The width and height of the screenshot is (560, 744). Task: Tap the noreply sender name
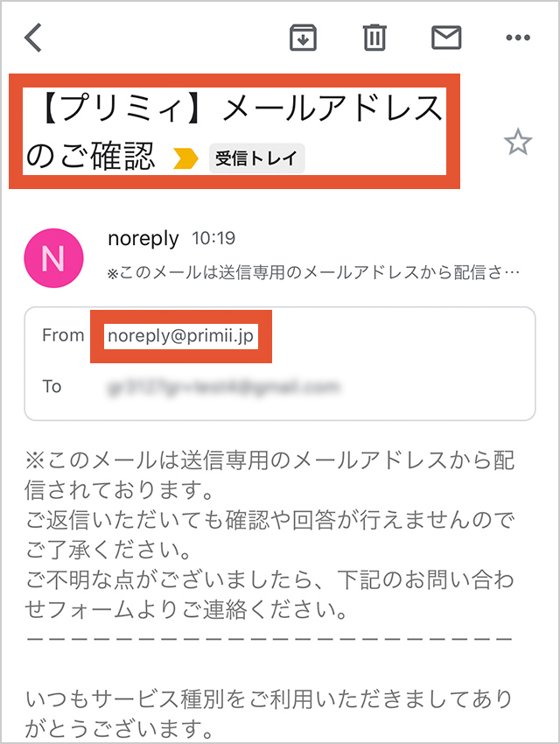pyautogui.click(x=143, y=239)
